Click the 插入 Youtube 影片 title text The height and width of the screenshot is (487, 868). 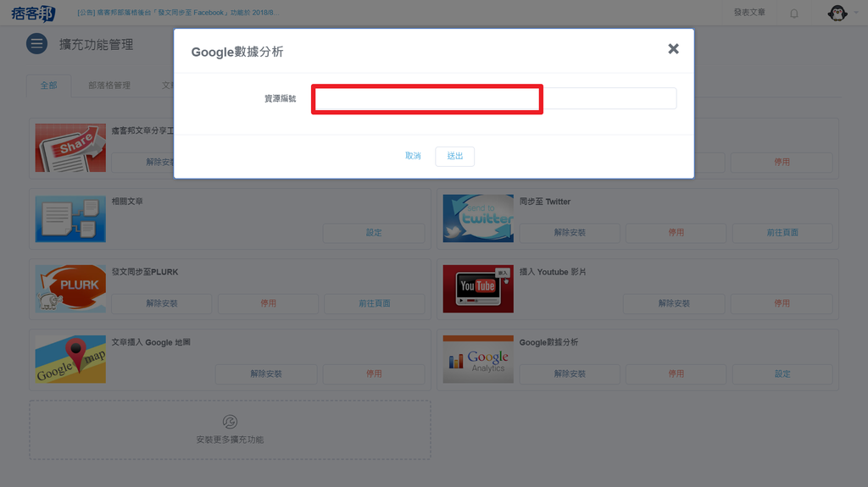[553, 272]
